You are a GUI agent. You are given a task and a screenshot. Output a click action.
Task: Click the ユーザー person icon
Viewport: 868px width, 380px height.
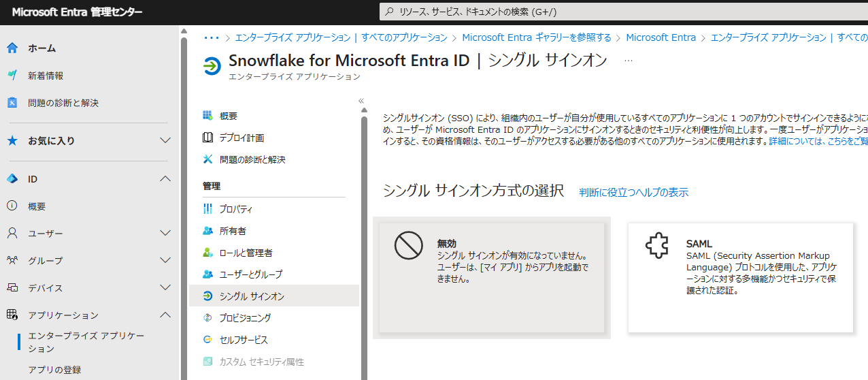tap(12, 234)
